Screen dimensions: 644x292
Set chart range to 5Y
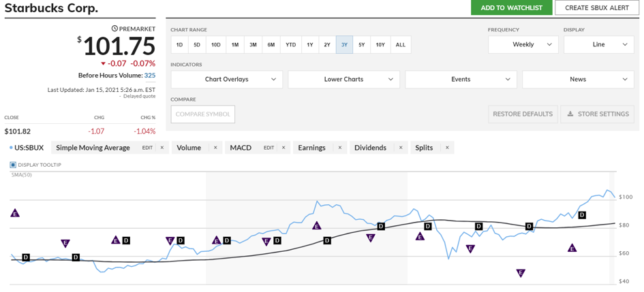coord(361,45)
